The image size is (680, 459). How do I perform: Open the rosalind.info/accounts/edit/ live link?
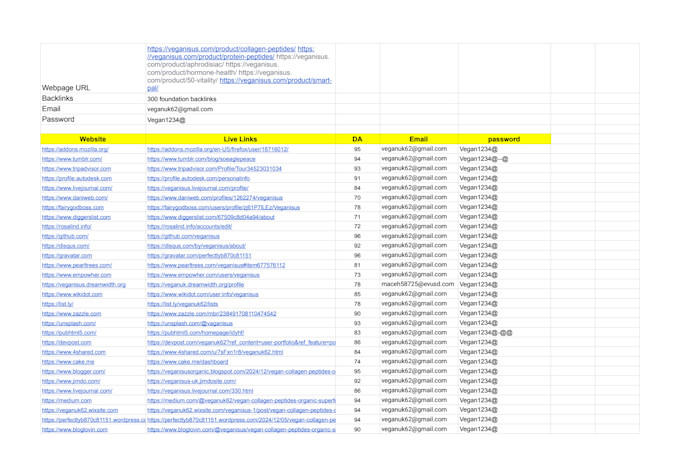(x=190, y=226)
